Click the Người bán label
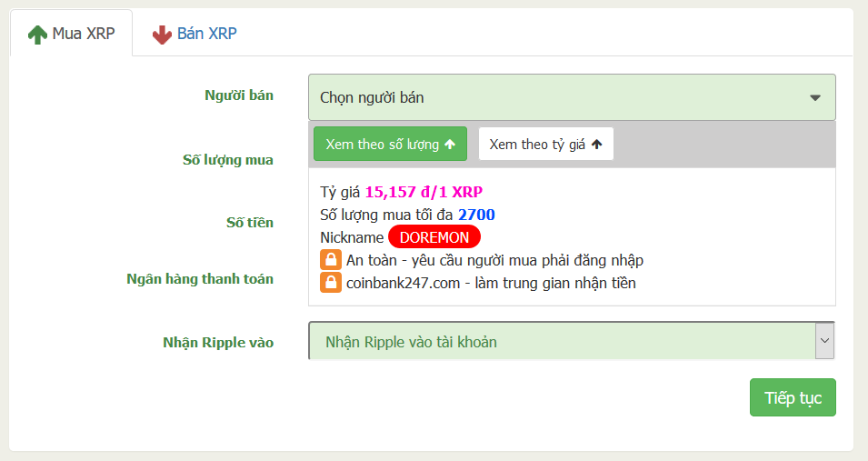868x461 pixels. click(x=239, y=95)
